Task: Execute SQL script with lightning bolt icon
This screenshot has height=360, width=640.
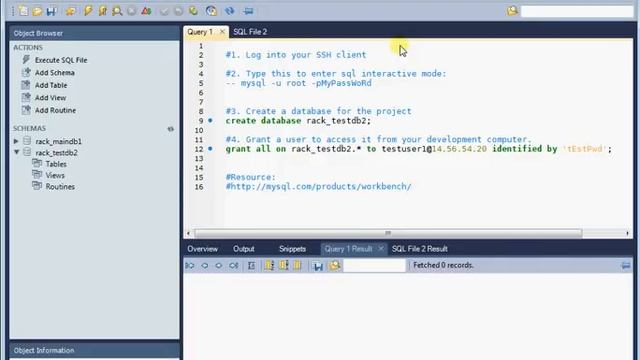Action: tap(88, 11)
